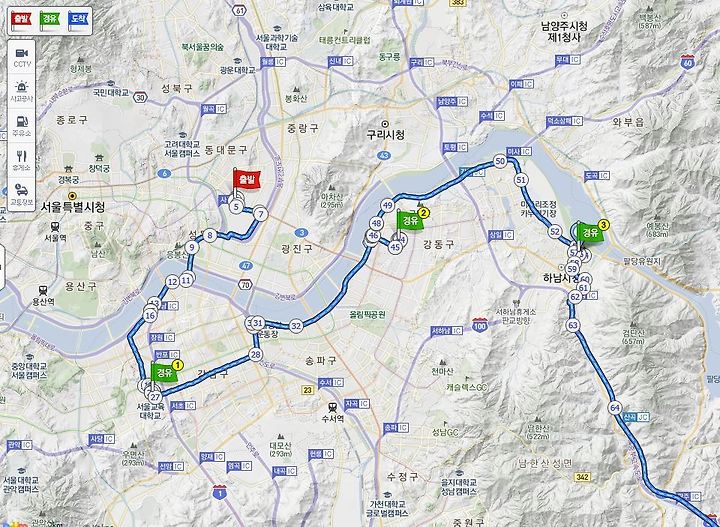Click waypoint 경유 flag number 1
The image size is (720, 527).
[164, 372]
